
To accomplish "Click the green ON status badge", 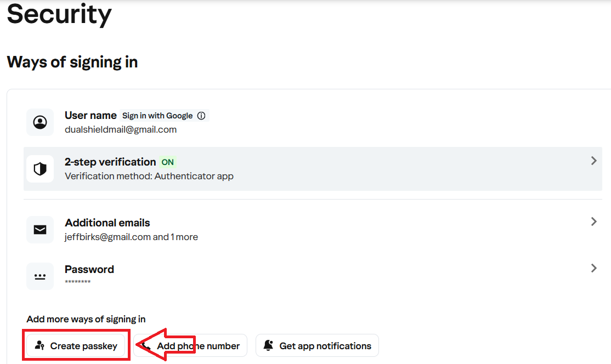I will pos(167,162).
